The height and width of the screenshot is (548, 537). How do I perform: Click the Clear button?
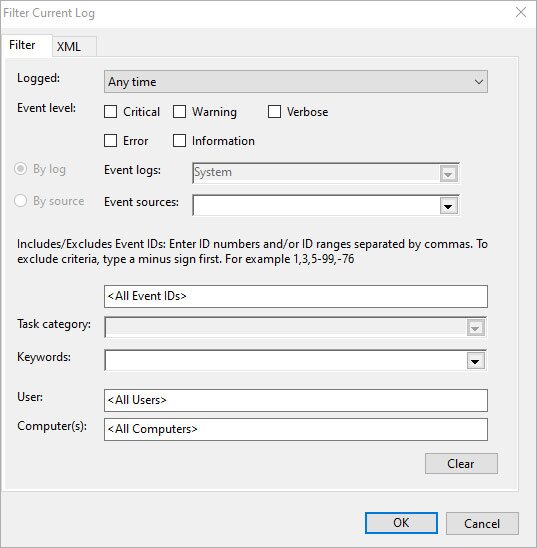461,464
